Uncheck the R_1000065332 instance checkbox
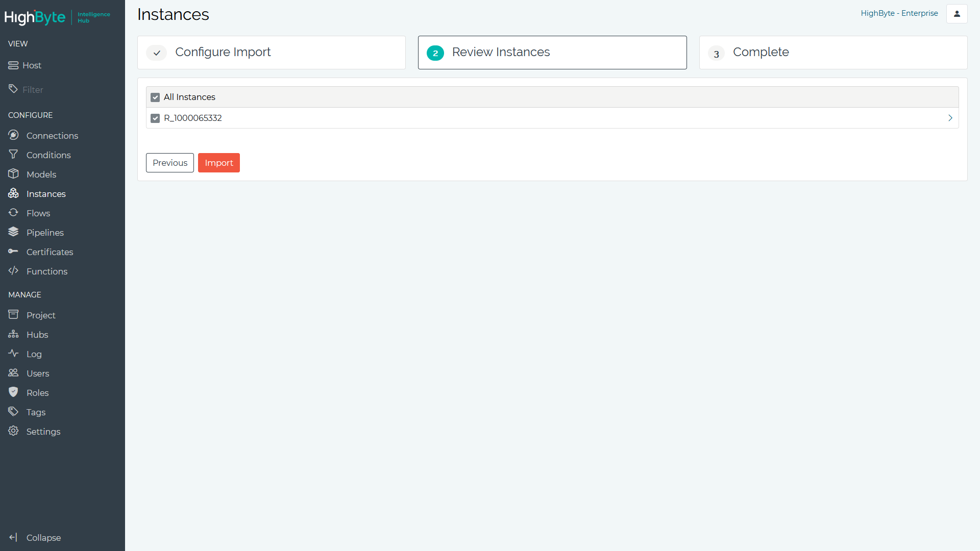The image size is (980, 551). (155, 118)
